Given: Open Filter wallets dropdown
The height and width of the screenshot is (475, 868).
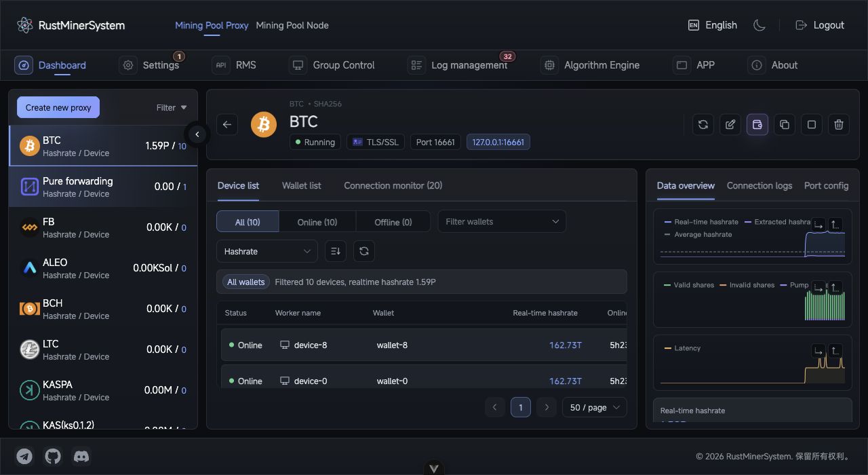Looking at the screenshot, I should click(502, 221).
